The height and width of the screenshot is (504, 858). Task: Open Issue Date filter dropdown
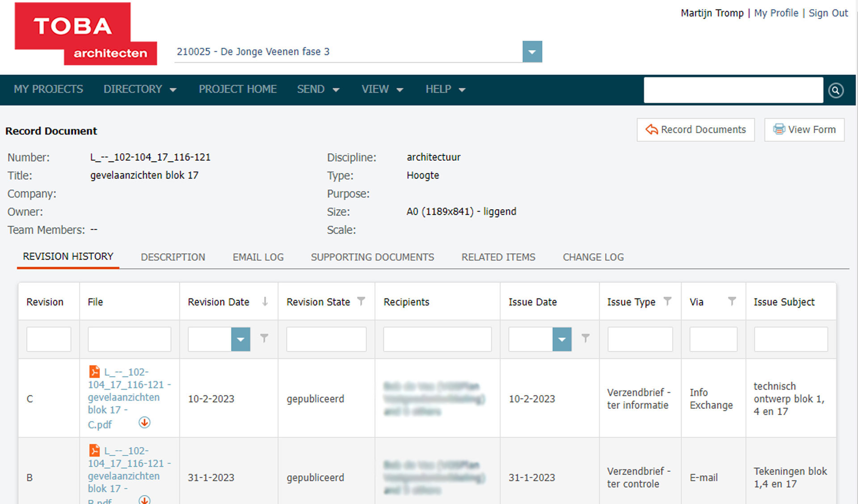click(x=562, y=339)
